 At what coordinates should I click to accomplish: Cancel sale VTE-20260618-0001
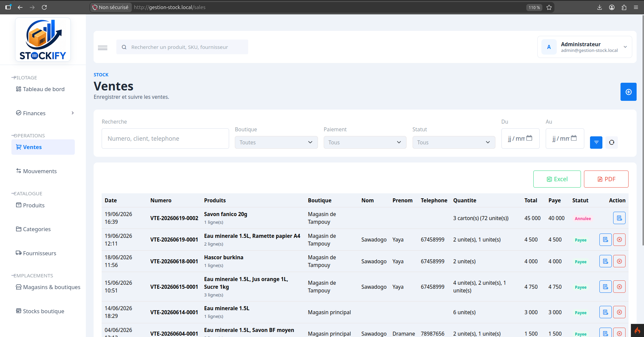[x=619, y=261]
